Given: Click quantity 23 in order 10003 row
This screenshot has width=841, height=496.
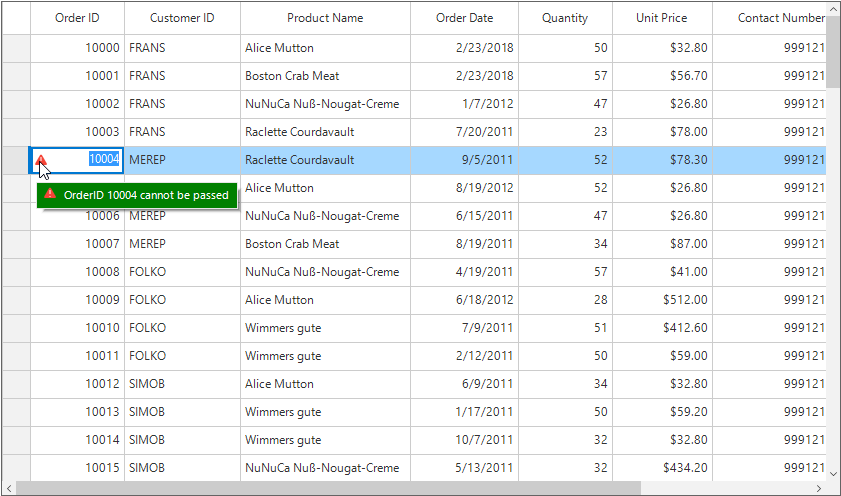Looking at the screenshot, I should [601, 132].
